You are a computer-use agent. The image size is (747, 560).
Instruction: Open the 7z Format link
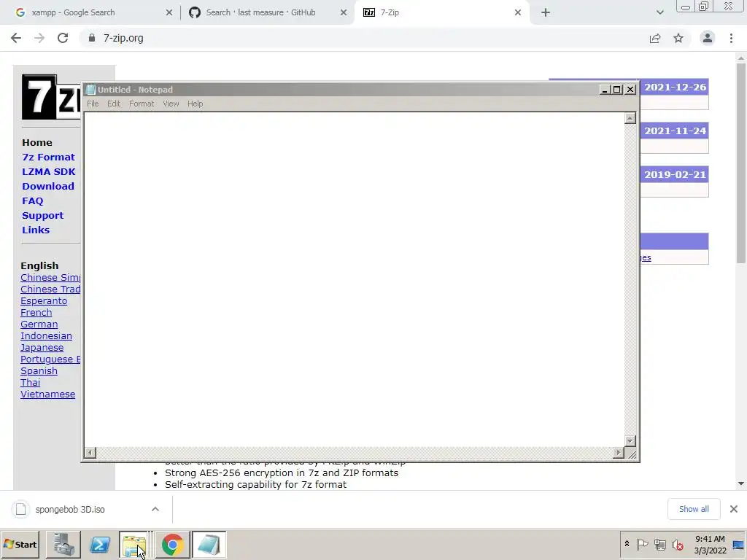[x=48, y=157]
